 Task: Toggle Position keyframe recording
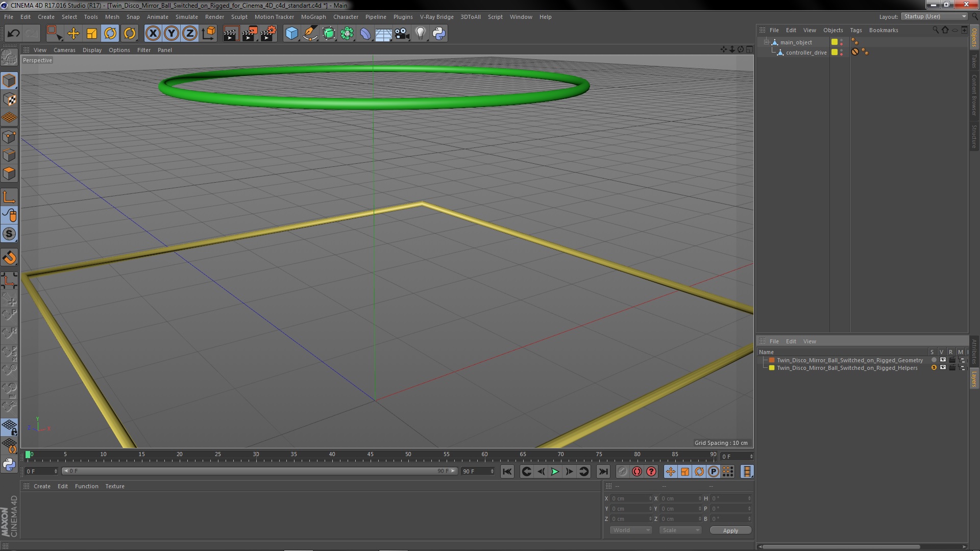pos(671,471)
